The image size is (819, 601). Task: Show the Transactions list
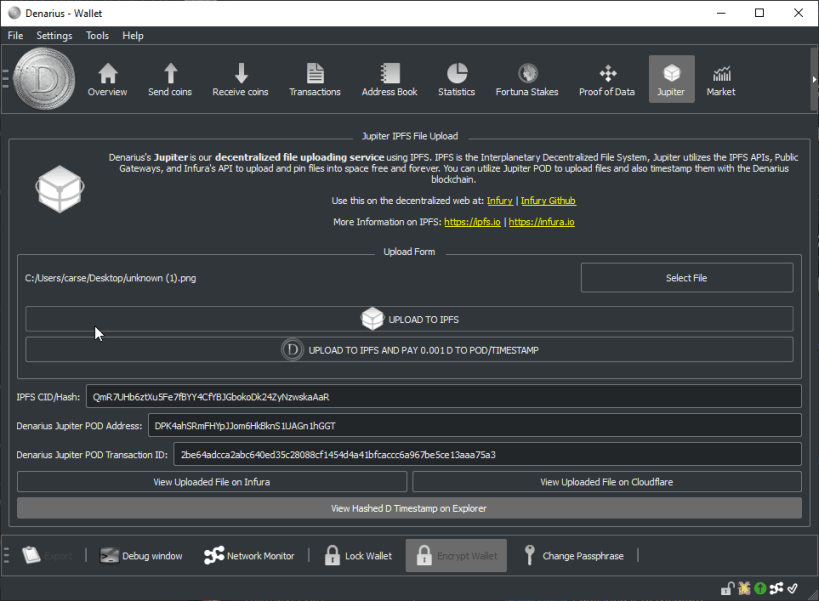coord(315,79)
